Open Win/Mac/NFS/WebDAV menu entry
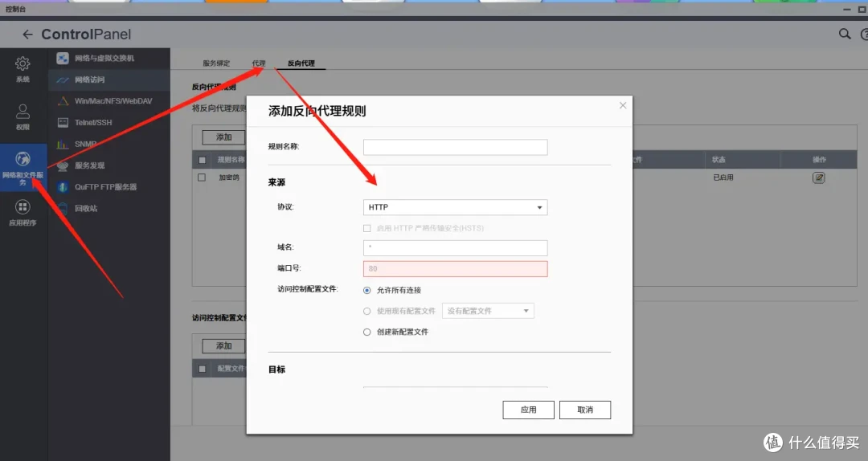868x461 pixels. (x=113, y=100)
